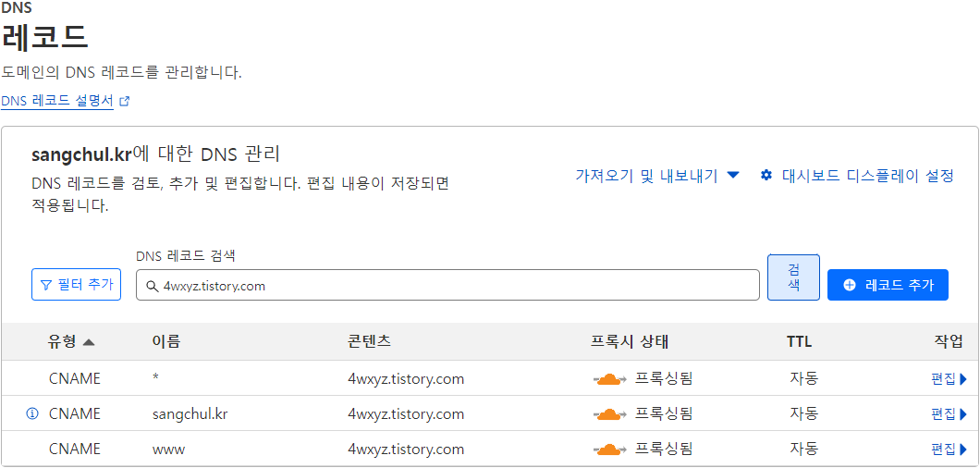Select the www name cell
The width and height of the screenshot is (980, 468).
click(169, 450)
